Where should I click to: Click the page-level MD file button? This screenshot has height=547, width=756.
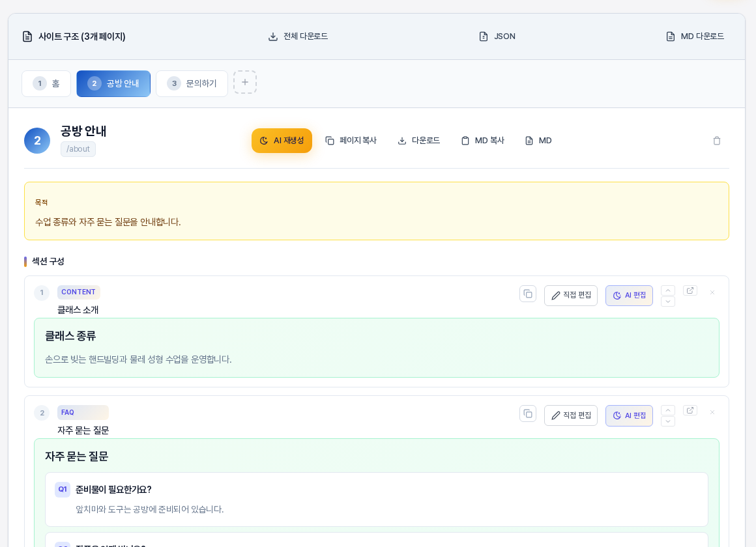coord(538,141)
